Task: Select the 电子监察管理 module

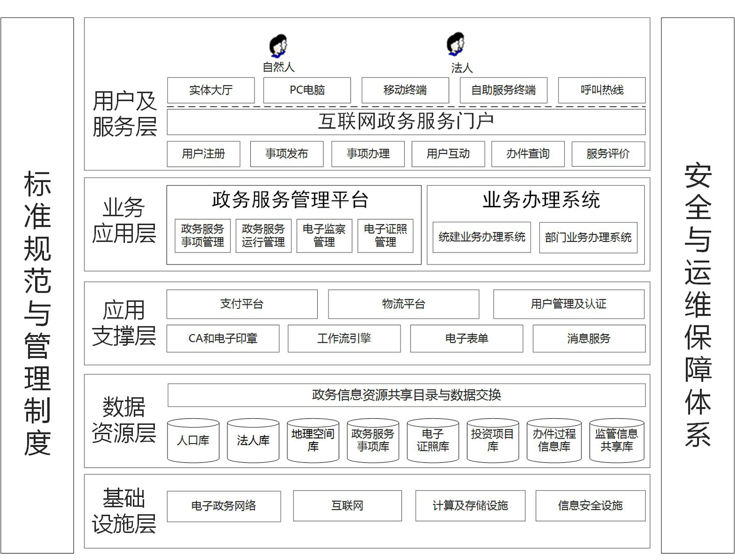Action: tap(324, 236)
